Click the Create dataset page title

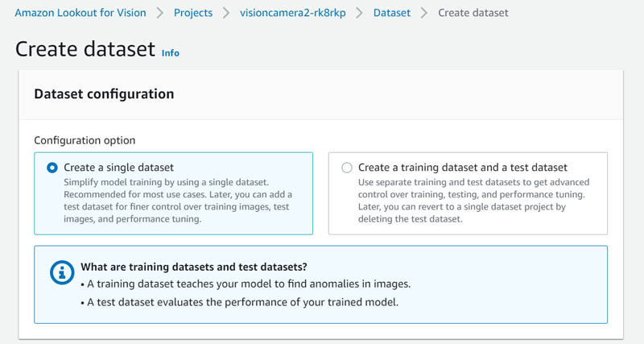click(85, 49)
